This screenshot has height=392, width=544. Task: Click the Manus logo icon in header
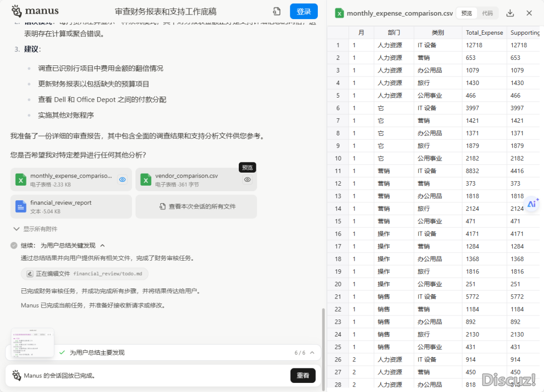pos(16,11)
